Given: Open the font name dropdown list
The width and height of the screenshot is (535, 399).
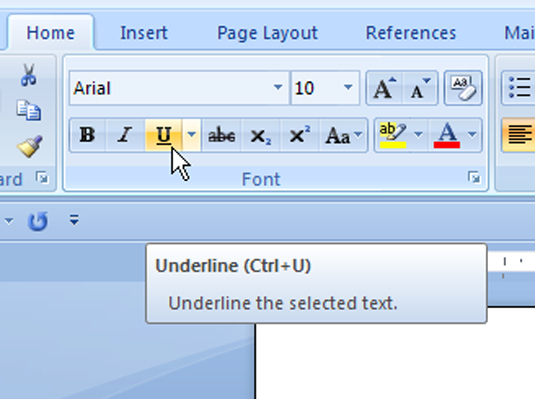Looking at the screenshot, I should click(x=278, y=88).
